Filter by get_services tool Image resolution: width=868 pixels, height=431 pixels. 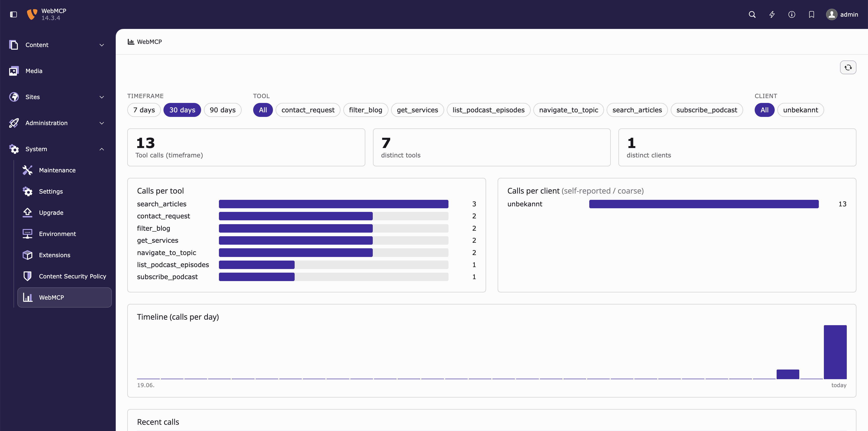click(x=418, y=110)
